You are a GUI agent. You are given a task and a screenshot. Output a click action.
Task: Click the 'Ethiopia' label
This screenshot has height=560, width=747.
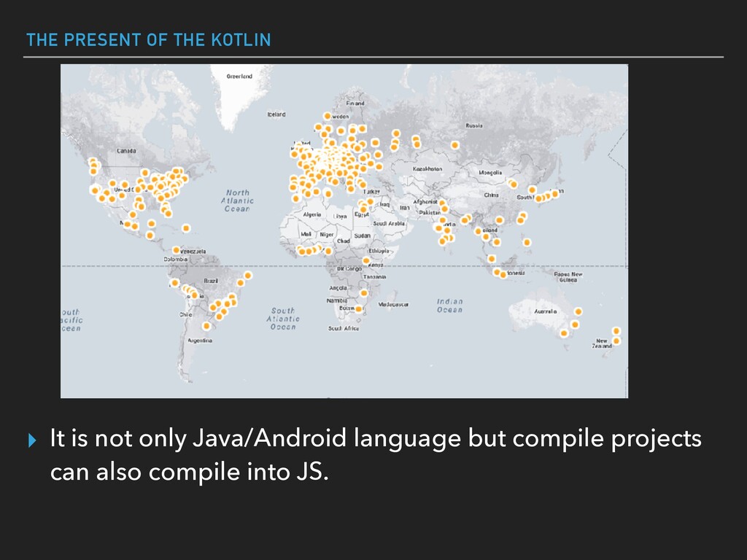click(379, 251)
